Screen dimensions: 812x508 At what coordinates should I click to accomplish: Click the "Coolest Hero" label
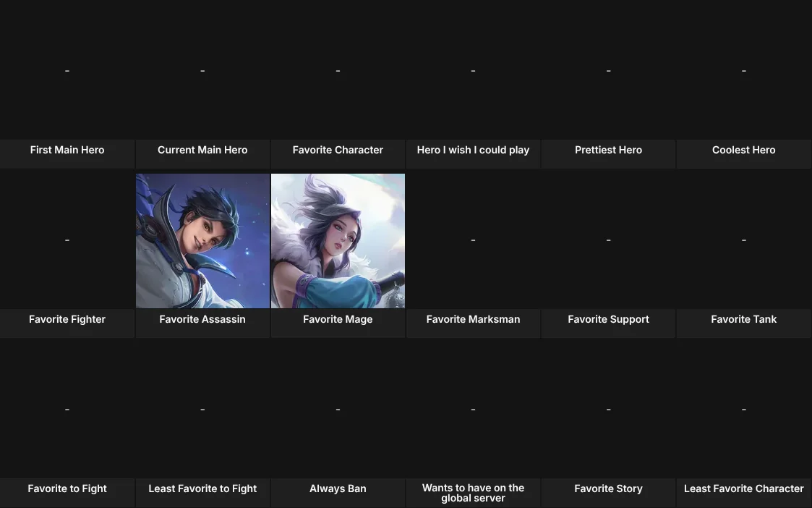pos(743,150)
